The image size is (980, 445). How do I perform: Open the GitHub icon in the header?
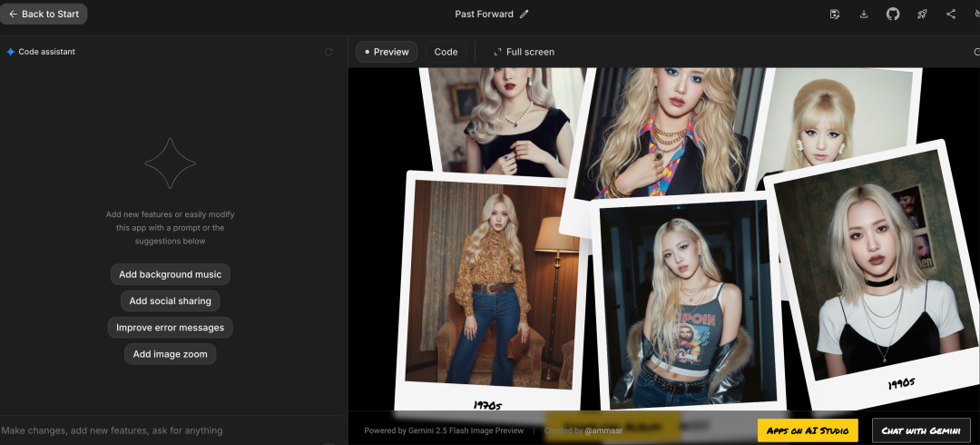pos(893,14)
